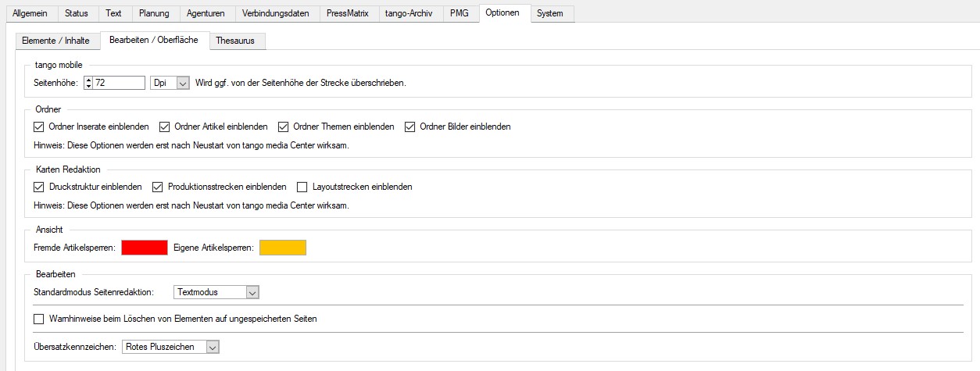Go to the Allgemein tab
This screenshot has width=980, height=371.
(x=30, y=13)
